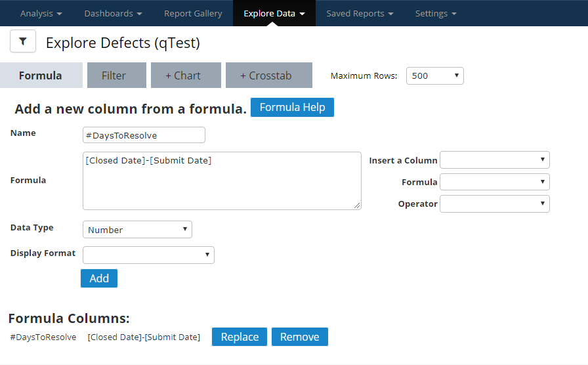The image size is (588, 365).
Task: Click the Add button
Action: (99, 278)
